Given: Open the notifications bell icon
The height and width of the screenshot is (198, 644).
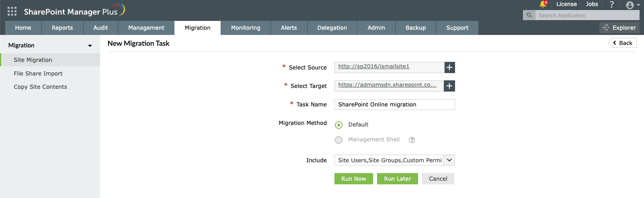Looking at the screenshot, I should (543, 4).
